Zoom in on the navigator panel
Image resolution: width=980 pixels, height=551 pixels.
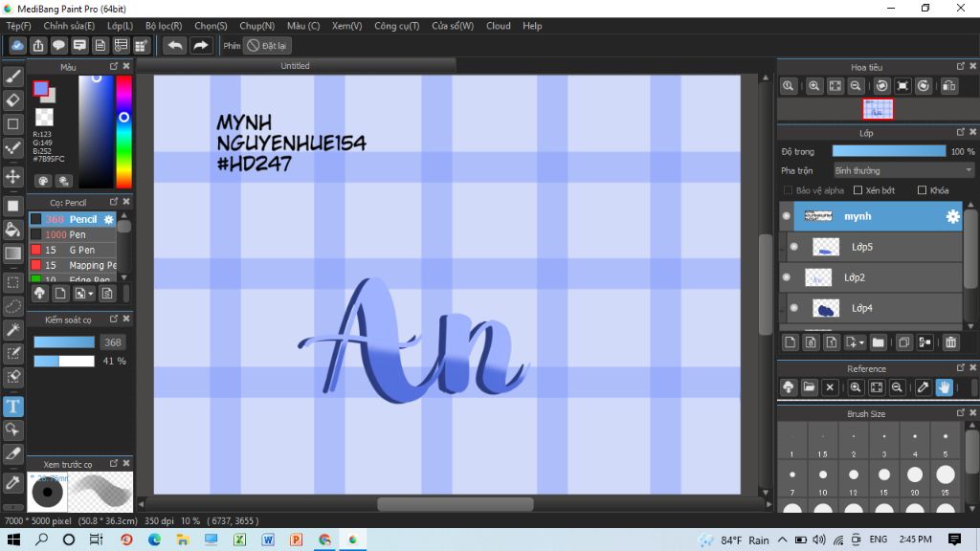813,86
